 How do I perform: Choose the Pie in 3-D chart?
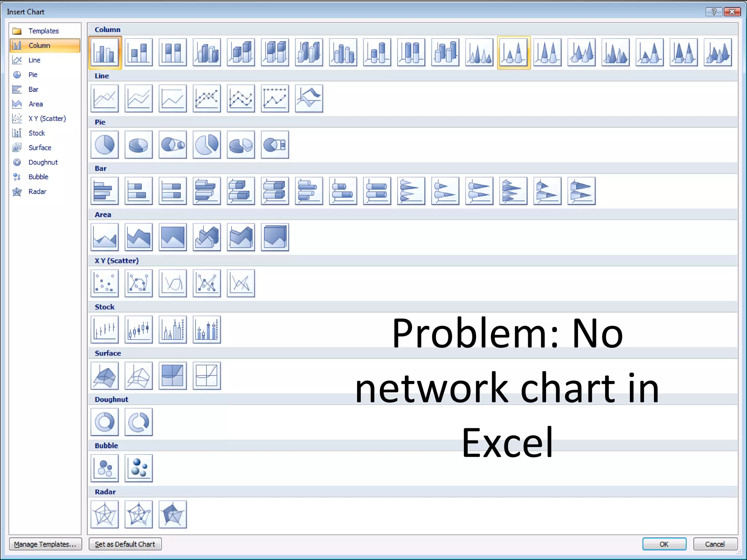click(139, 145)
